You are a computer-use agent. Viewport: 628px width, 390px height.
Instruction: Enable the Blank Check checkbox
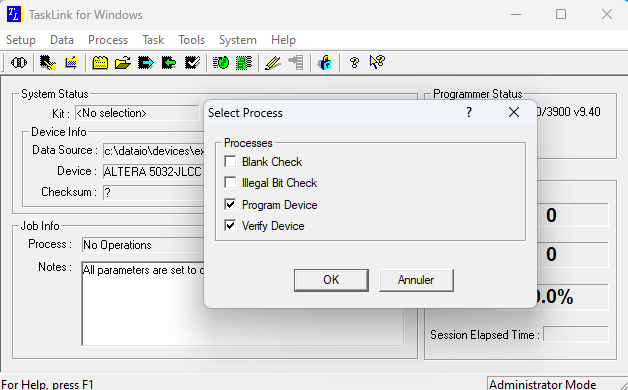click(x=230, y=161)
